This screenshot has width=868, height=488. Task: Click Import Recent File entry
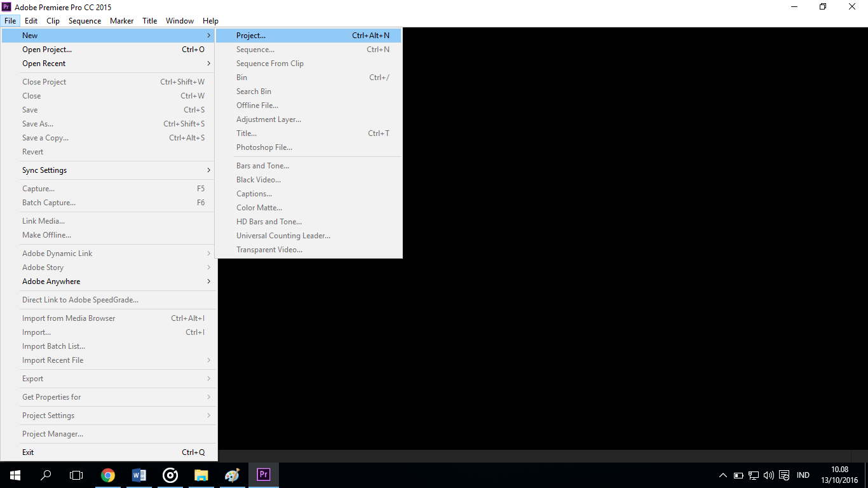[x=109, y=360]
